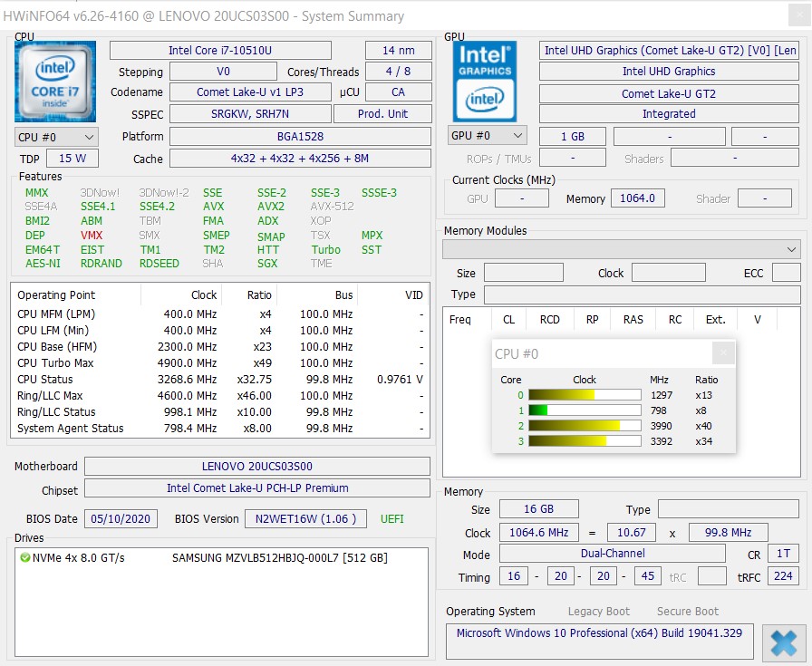Close the System Summary window
This screenshot has height=666, width=812.
(799, 15)
